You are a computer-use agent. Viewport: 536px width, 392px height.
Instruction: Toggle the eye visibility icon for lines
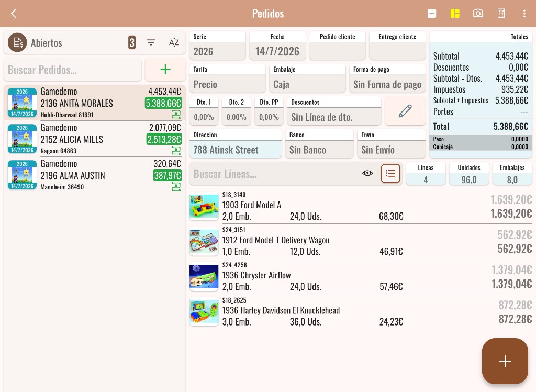[367, 173]
